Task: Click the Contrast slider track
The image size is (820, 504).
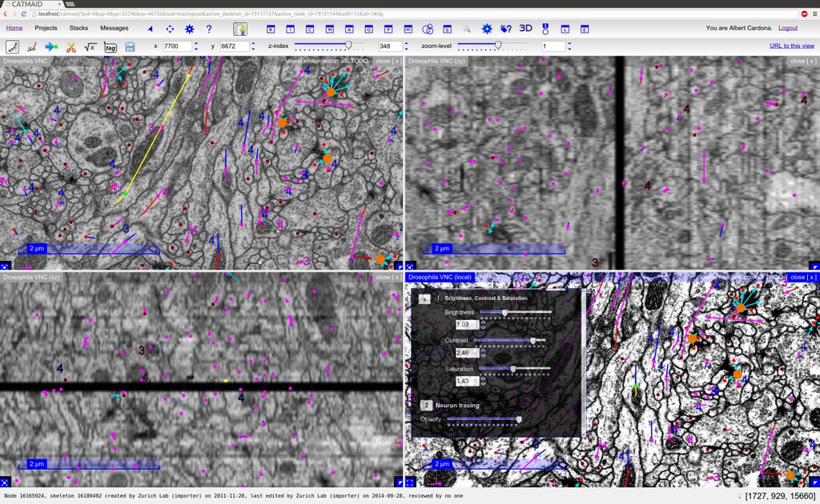Action: [x=509, y=340]
